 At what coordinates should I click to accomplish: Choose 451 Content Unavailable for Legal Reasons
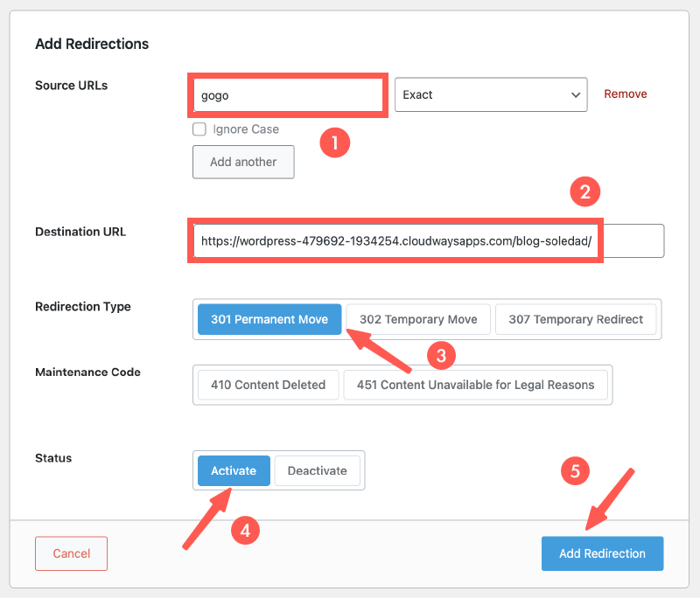[x=475, y=385]
